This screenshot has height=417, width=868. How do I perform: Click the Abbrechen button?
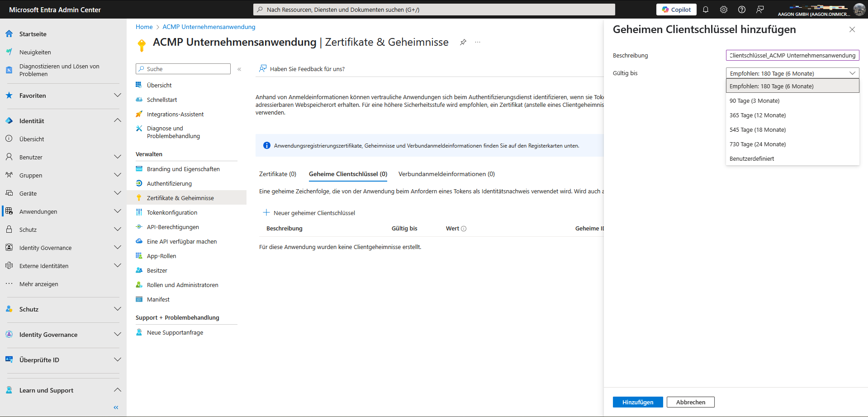point(690,402)
